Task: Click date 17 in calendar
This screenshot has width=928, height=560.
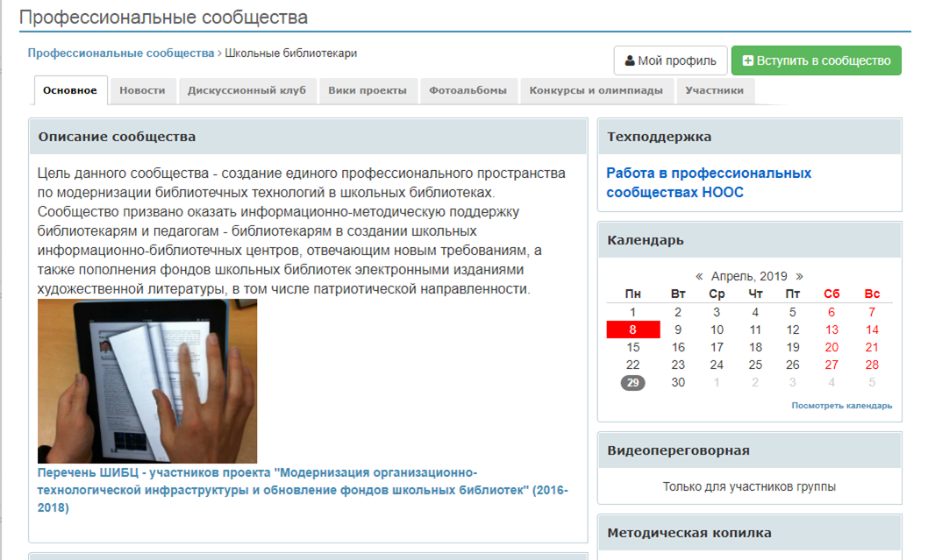Action: (x=717, y=347)
